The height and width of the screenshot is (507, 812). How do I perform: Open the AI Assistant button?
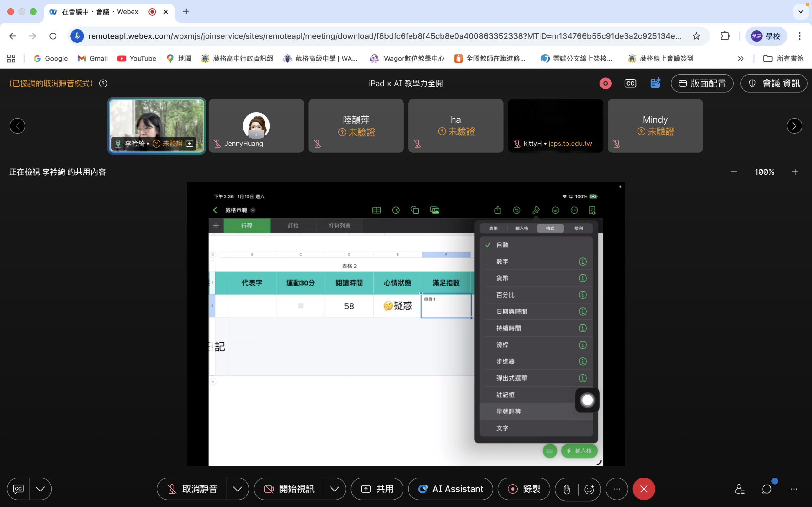click(x=450, y=489)
